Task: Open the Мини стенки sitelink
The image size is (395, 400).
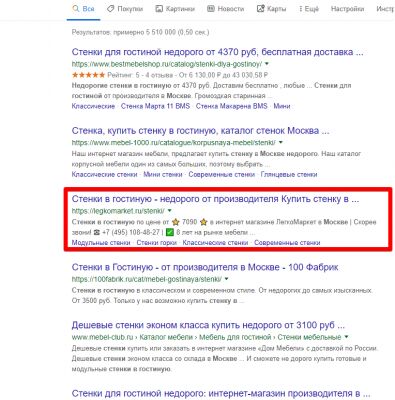Action: tap(163, 174)
